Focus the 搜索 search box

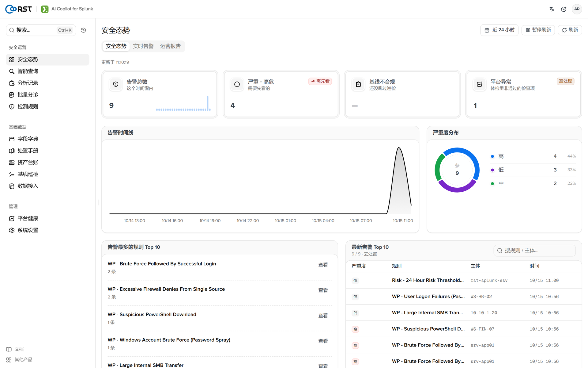tap(41, 30)
